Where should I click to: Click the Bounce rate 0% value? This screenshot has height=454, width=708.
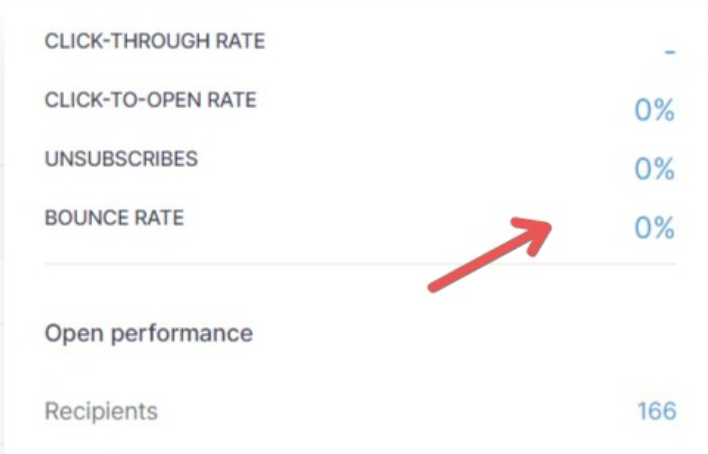(655, 229)
